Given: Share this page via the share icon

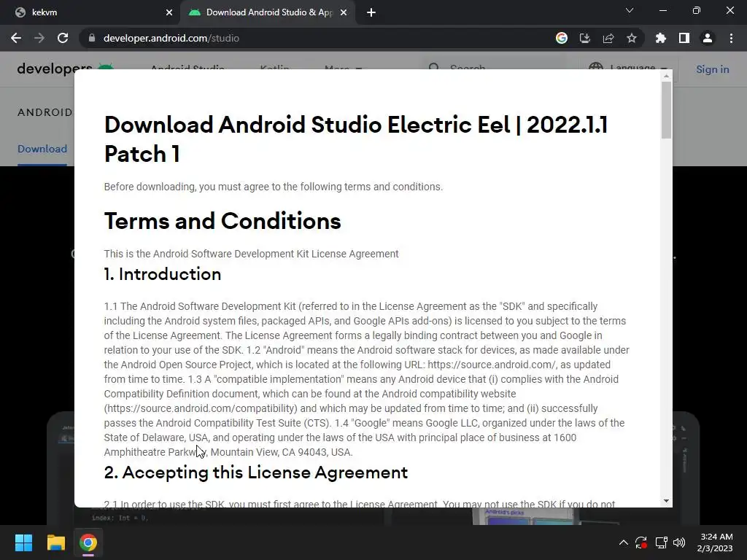Looking at the screenshot, I should 608,38.
